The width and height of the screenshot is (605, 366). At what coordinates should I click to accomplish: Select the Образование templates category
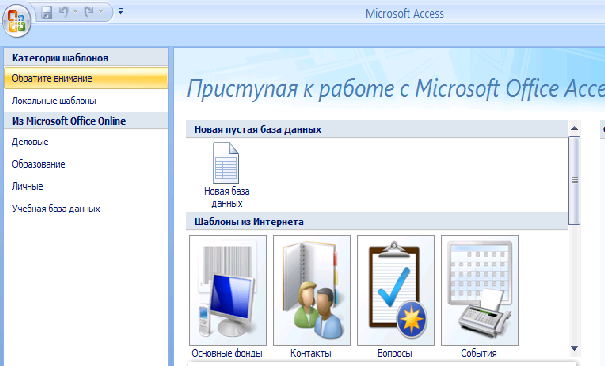86,164
